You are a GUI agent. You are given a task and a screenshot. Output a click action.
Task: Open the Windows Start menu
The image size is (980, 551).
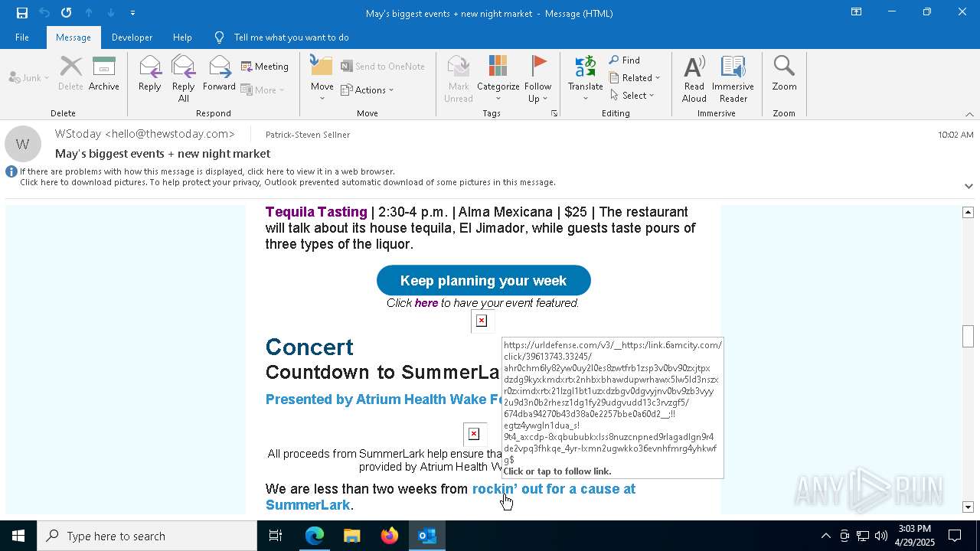coord(18,536)
